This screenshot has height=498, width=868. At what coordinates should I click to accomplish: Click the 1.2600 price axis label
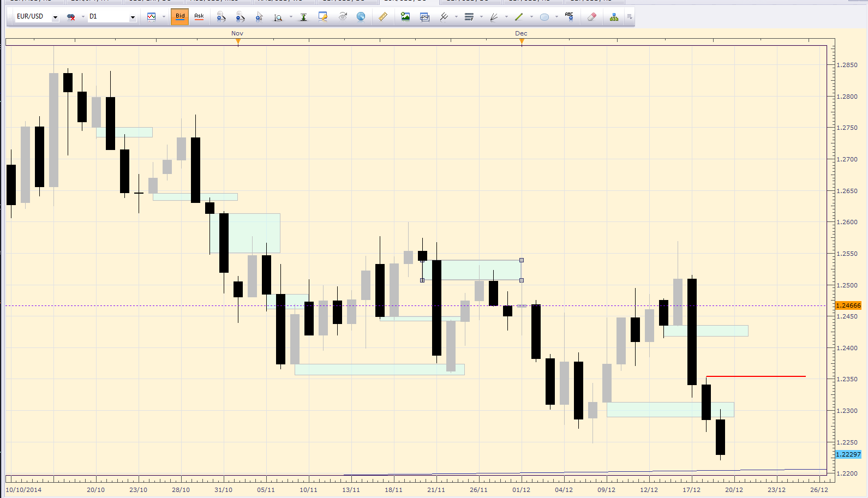click(847, 222)
